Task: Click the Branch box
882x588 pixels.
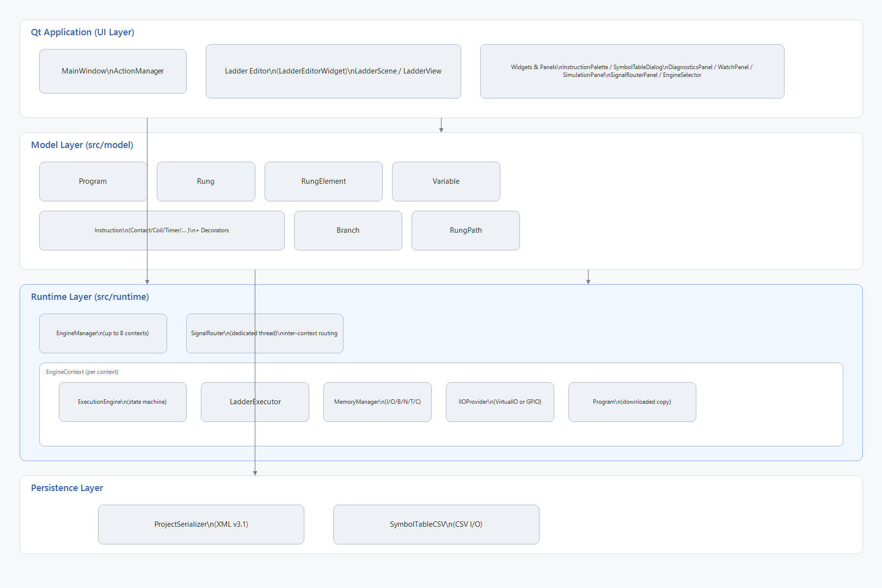Action: tap(348, 230)
